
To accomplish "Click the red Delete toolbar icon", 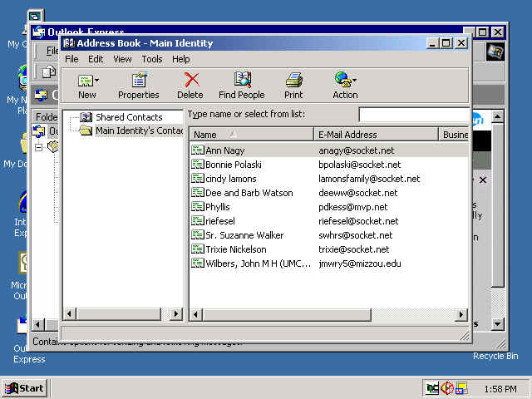I will point(191,80).
